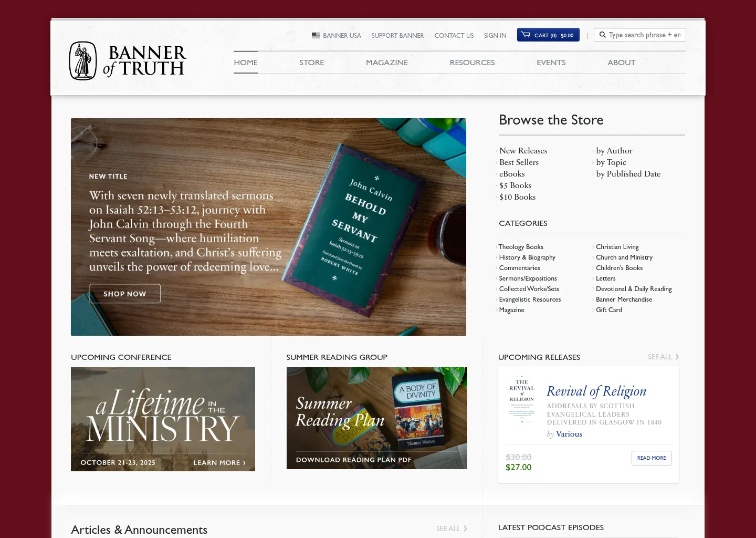
Task: Open Gift Card category
Action: pos(609,310)
